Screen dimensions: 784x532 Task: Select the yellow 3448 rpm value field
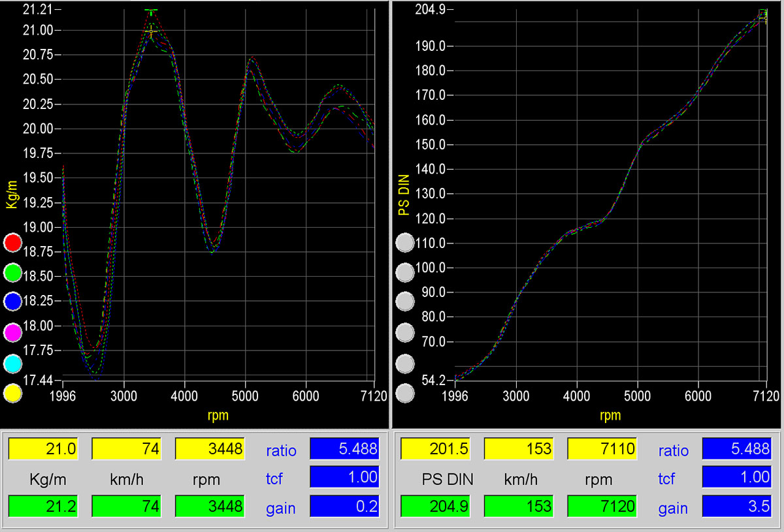210,449
